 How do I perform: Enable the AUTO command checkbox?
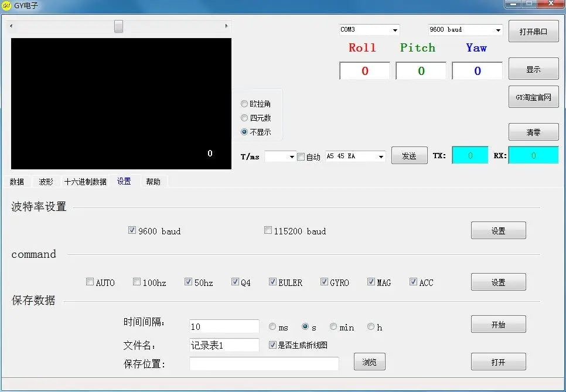pyautogui.click(x=90, y=281)
